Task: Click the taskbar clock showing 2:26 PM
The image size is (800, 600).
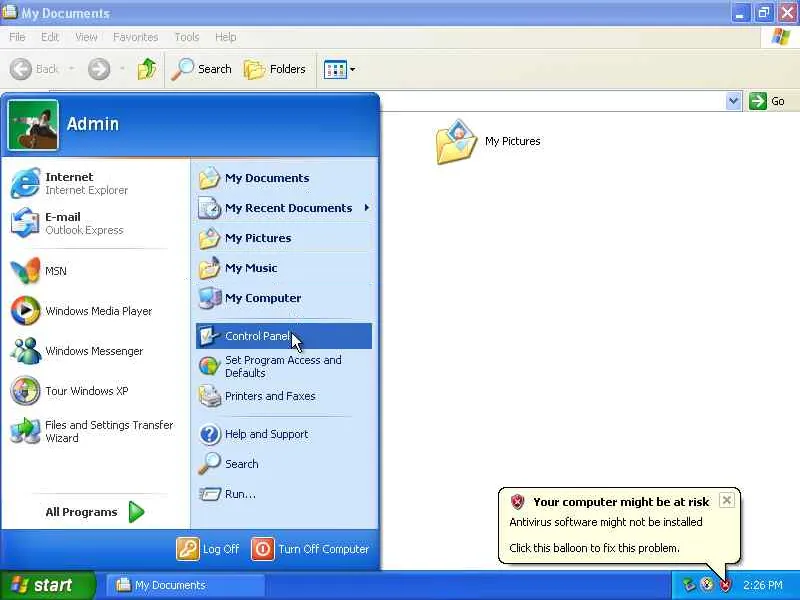Action: (762, 585)
